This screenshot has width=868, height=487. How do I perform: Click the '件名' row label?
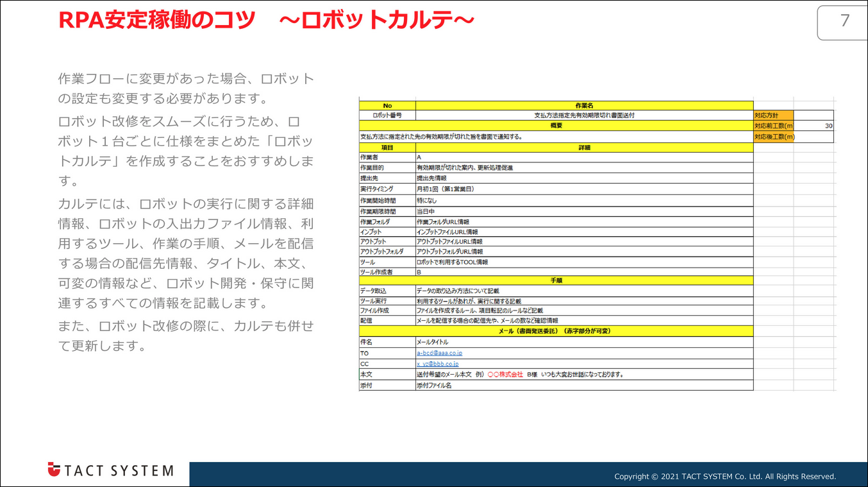point(387,343)
